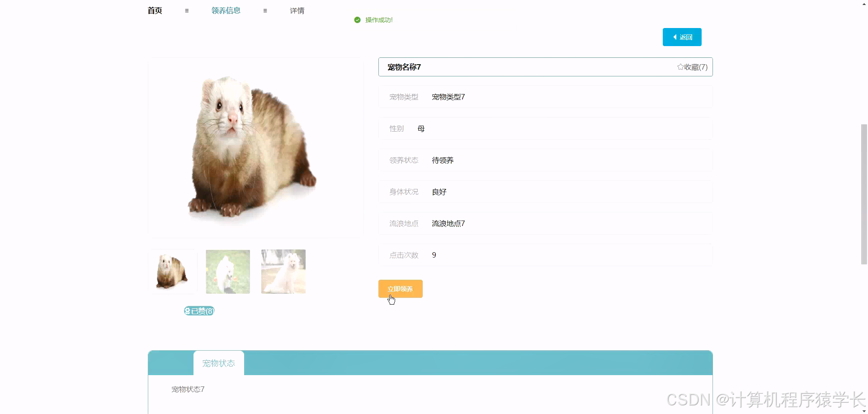Select 详情 in the navigation bar

[x=297, y=10]
